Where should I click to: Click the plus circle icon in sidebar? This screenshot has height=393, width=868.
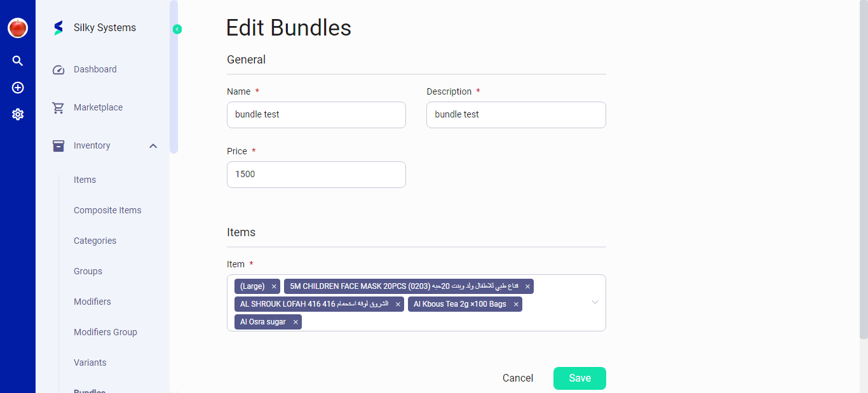tap(17, 88)
